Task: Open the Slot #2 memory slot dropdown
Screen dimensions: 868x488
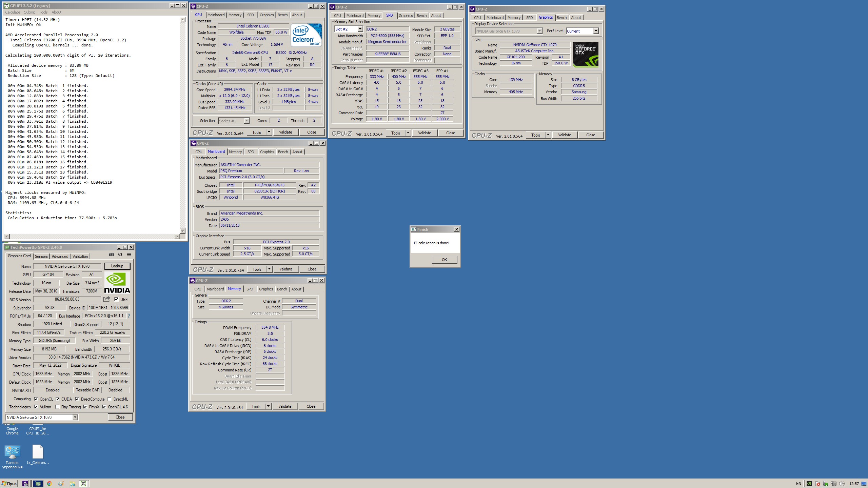Action: pos(360,29)
